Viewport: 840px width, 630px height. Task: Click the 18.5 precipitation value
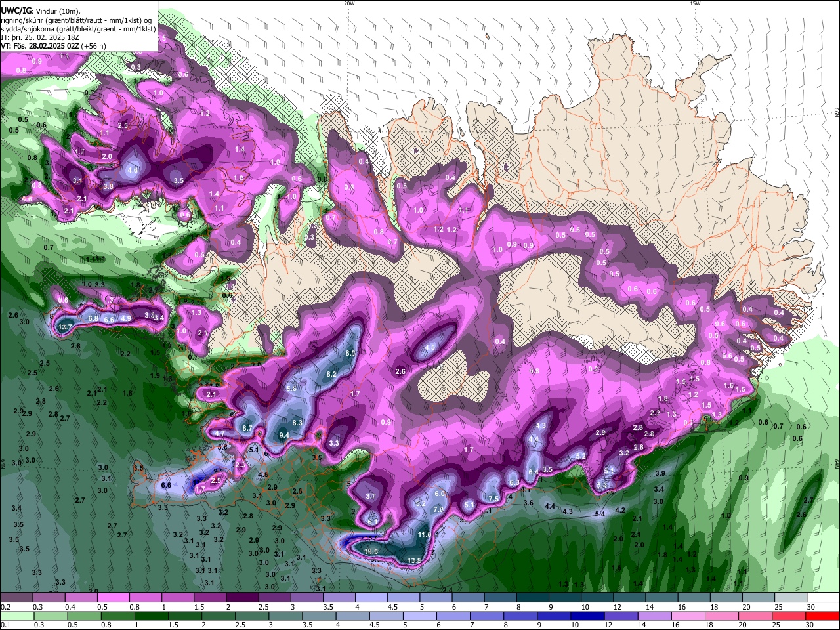(x=371, y=551)
